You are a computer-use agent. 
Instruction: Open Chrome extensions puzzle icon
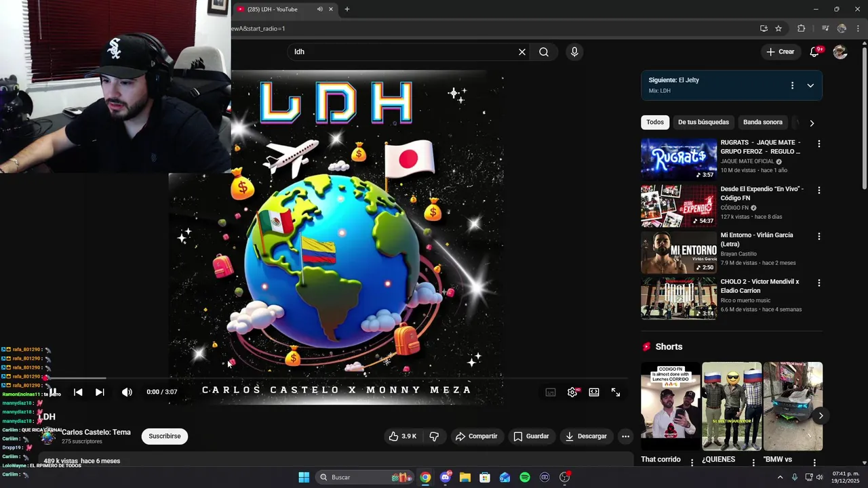pyautogui.click(x=801, y=28)
